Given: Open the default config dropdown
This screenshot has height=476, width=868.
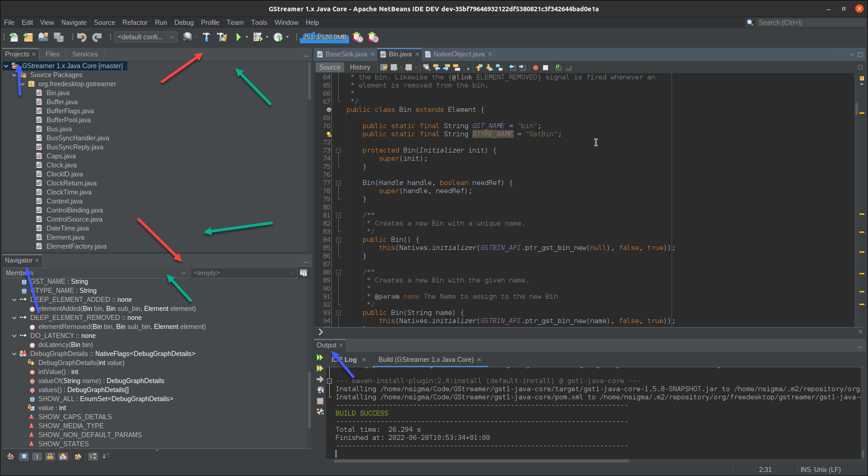Looking at the screenshot, I should [x=146, y=37].
